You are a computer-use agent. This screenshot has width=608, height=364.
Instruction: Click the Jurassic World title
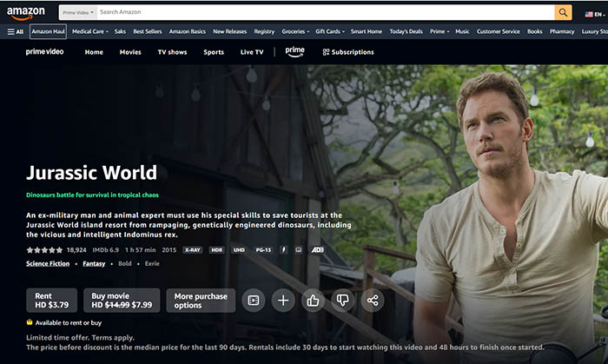91,173
